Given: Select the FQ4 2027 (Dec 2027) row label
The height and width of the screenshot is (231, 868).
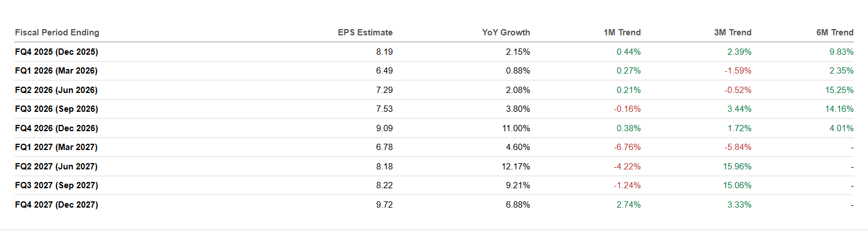Looking at the screenshot, I should pyautogui.click(x=56, y=204).
